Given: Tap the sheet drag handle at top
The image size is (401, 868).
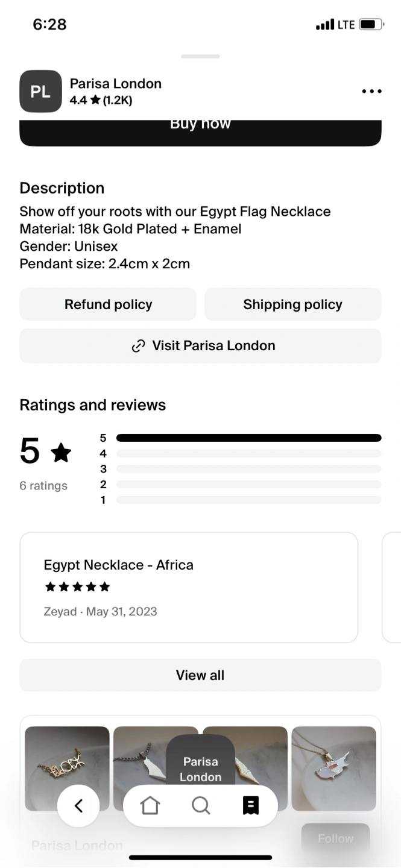Looking at the screenshot, I should [x=200, y=57].
